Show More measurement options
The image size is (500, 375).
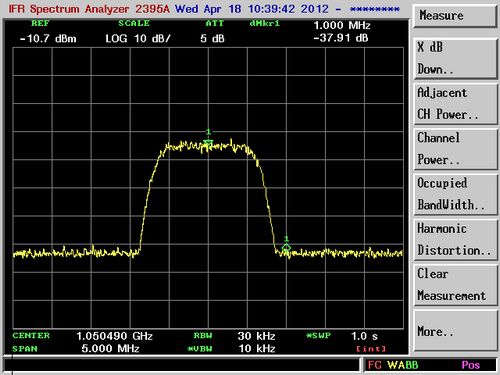coord(455,330)
